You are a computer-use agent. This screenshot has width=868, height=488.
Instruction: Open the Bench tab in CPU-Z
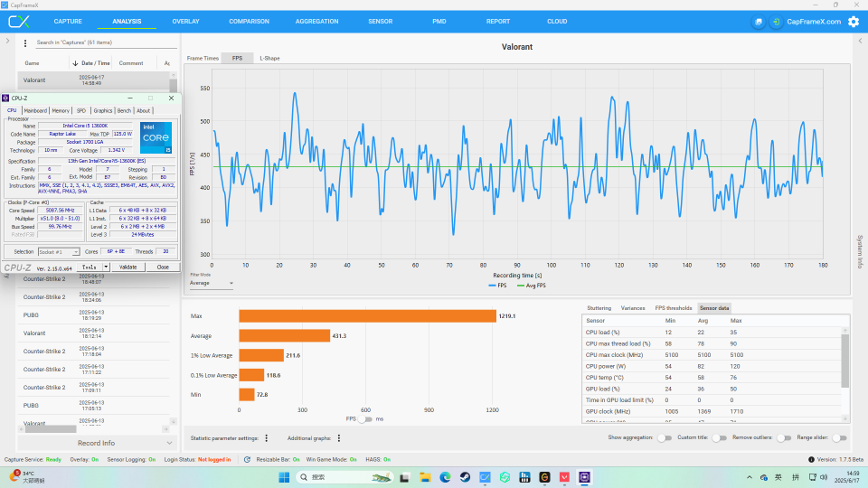[x=125, y=110]
